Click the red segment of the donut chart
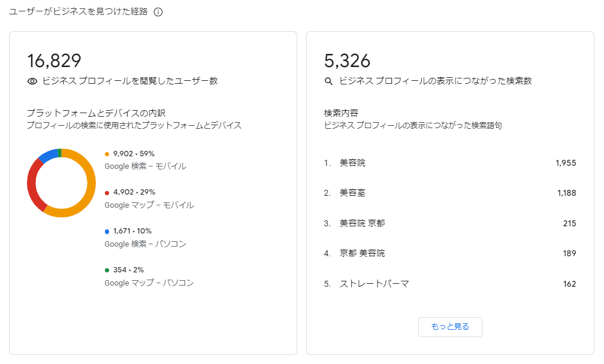The width and height of the screenshot is (604, 364). pos(32,184)
